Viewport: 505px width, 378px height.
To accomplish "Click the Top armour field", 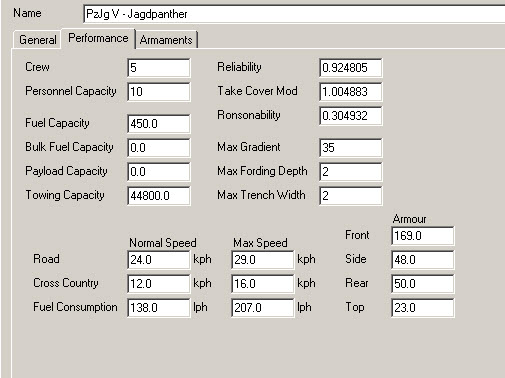I will [x=423, y=308].
